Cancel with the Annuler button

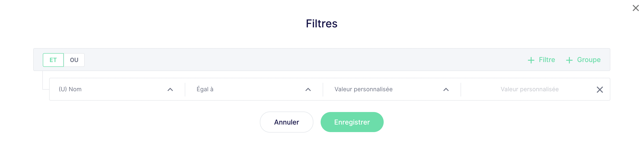pos(287,122)
